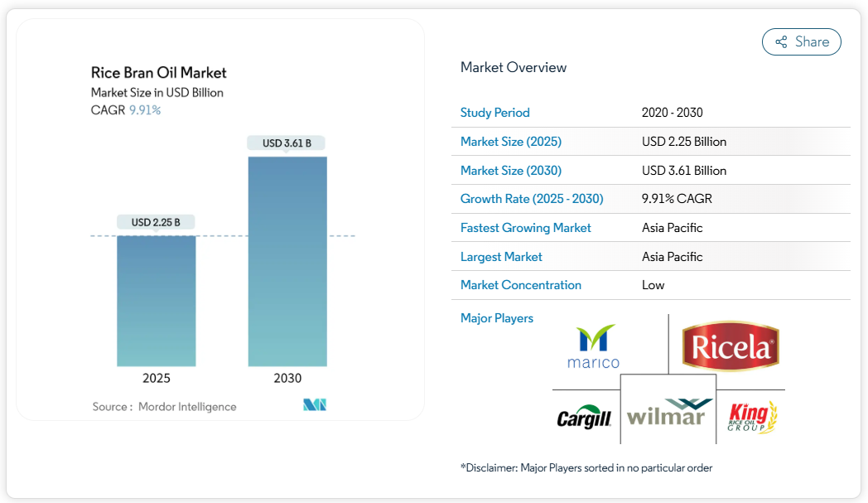Screen dimensions: 868x503
Task: Click Growth Rate (2025 - 2030) label
Action: point(531,199)
